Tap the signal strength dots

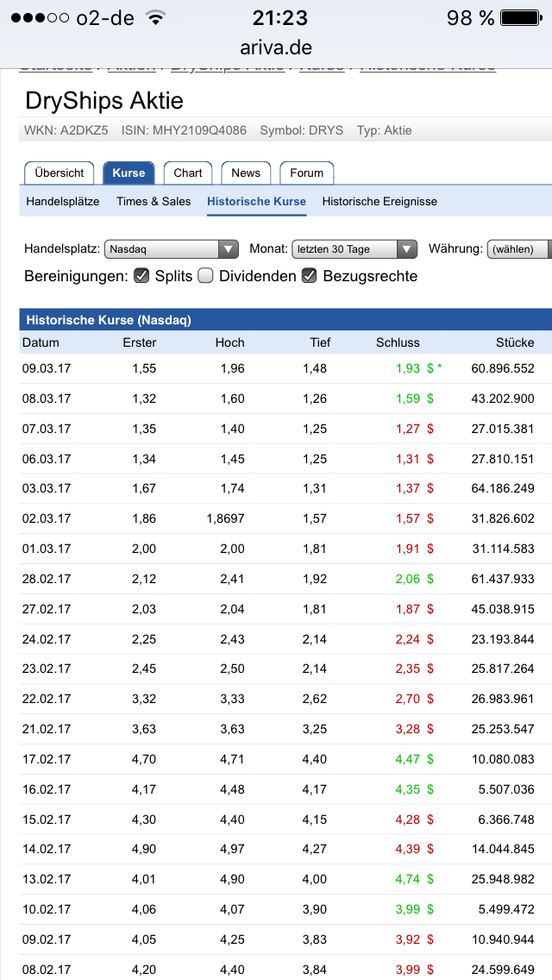pyautogui.click(x=40, y=18)
